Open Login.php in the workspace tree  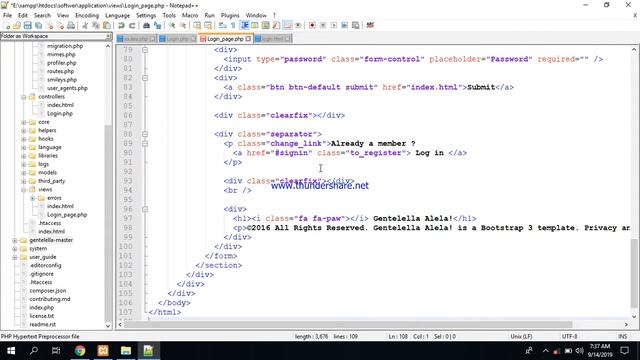coord(60,113)
